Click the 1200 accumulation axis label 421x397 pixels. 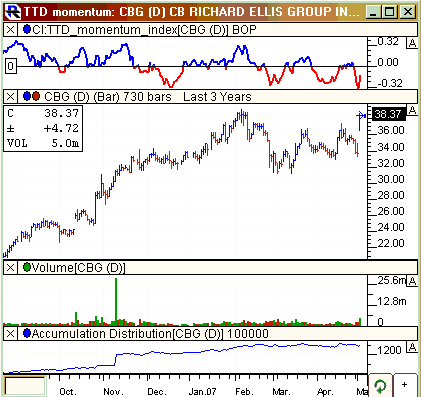click(389, 350)
